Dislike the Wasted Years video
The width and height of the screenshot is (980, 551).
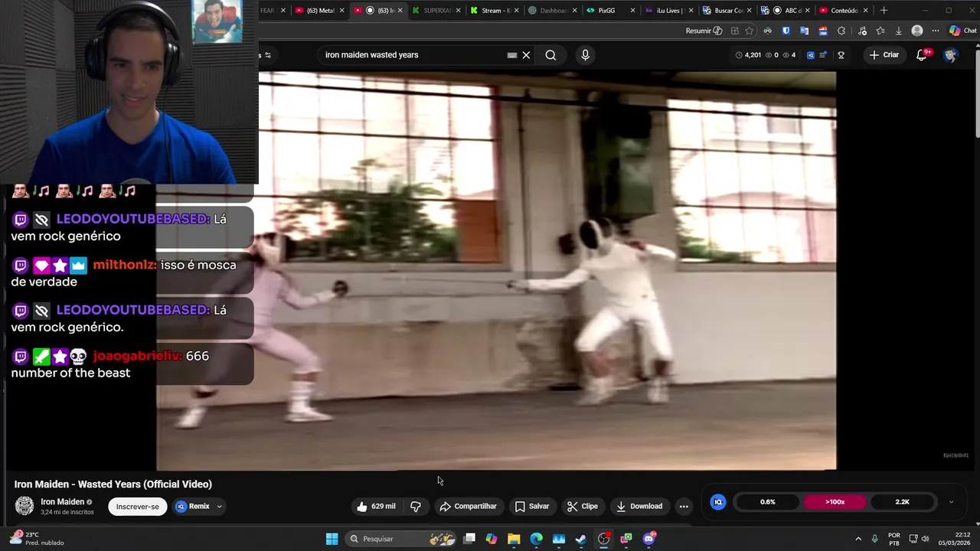[416, 506]
